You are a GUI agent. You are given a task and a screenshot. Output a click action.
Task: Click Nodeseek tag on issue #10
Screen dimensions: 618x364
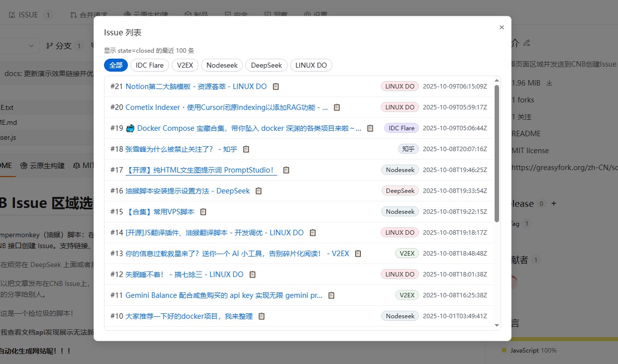point(400,316)
